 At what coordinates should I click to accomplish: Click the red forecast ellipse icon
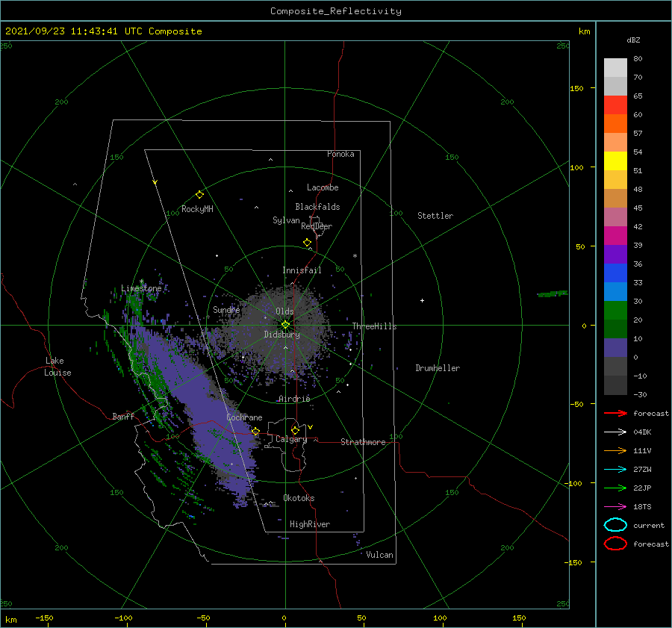click(615, 544)
